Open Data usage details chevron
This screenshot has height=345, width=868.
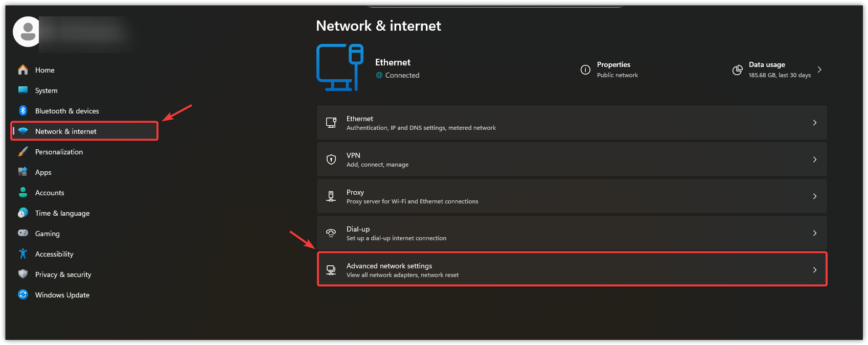pyautogui.click(x=819, y=70)
